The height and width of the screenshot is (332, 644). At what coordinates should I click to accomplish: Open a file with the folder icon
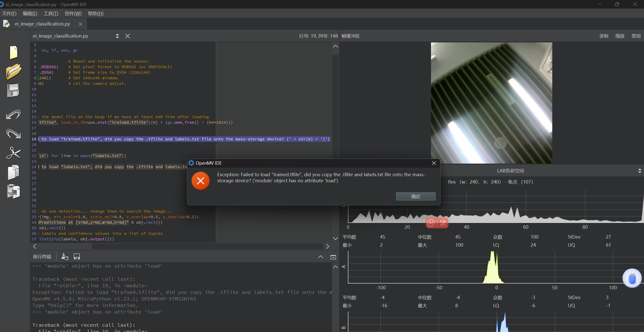coord(13,71)
